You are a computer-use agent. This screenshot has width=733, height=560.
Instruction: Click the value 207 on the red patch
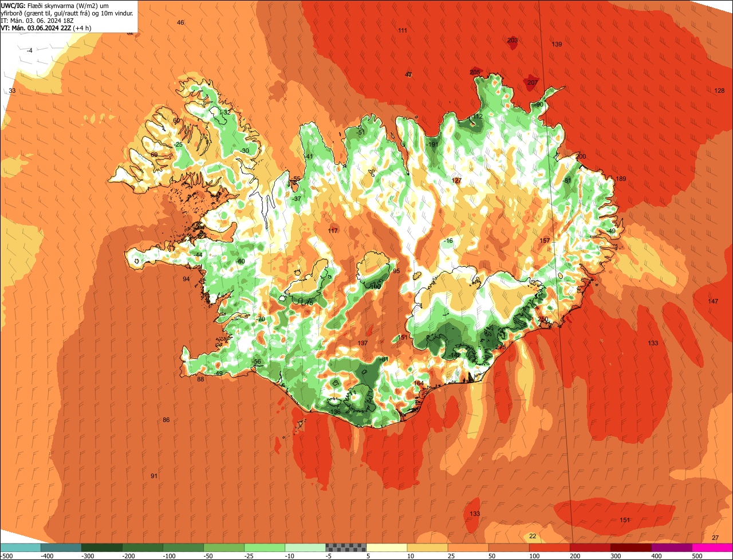pyautogui.click(x=532, y=82)
